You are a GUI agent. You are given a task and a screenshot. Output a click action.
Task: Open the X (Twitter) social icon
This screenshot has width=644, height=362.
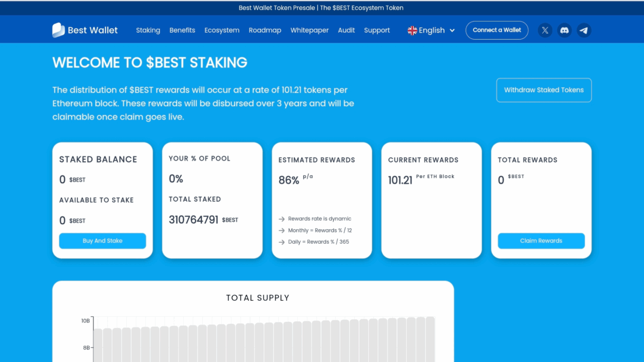(x=545, y=30)
